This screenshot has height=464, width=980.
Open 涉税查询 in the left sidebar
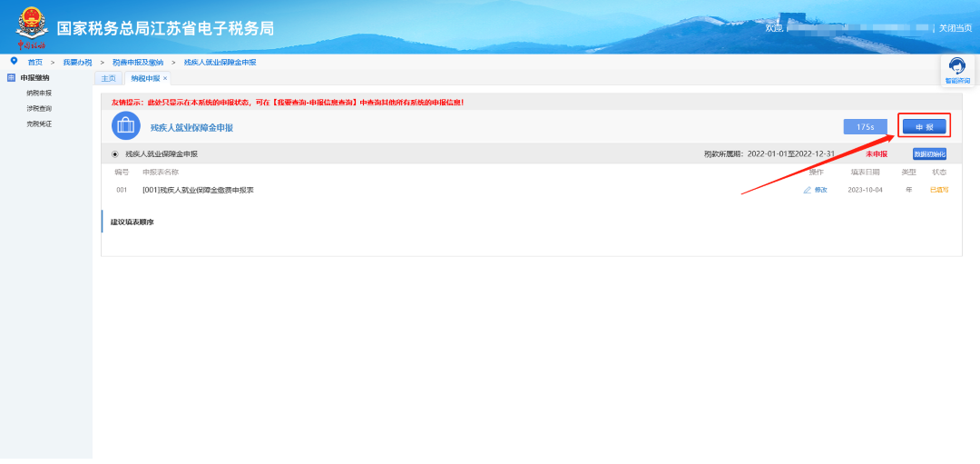pyautogui.click(x=39, y=108)
